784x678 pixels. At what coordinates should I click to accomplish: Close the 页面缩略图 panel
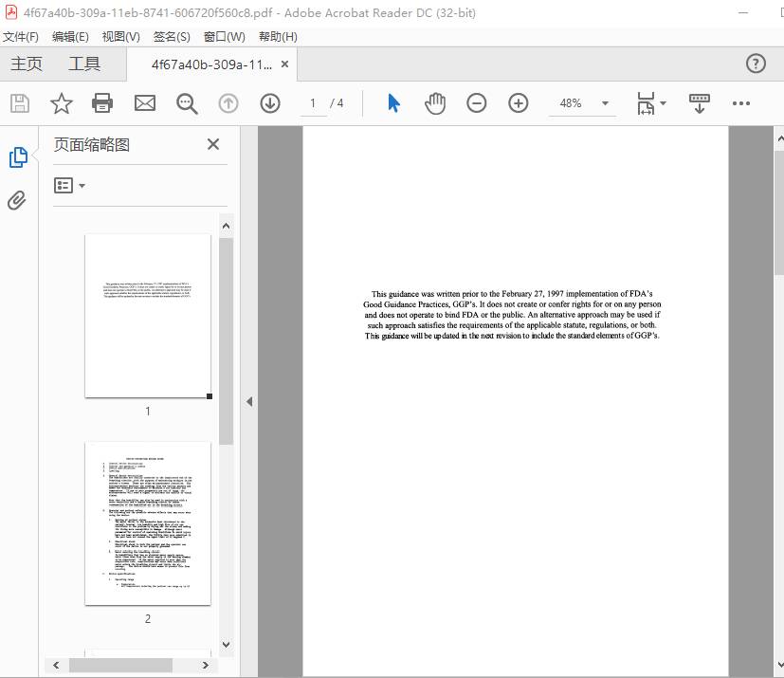coord(213,144)
